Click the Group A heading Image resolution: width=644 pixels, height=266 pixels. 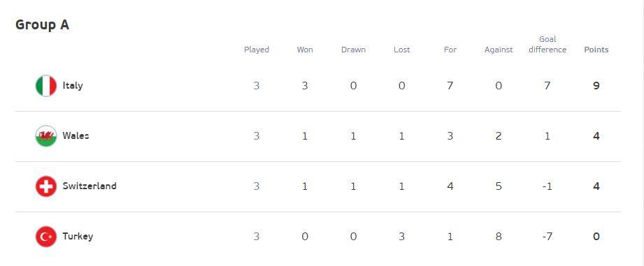[x=42, y=25]
